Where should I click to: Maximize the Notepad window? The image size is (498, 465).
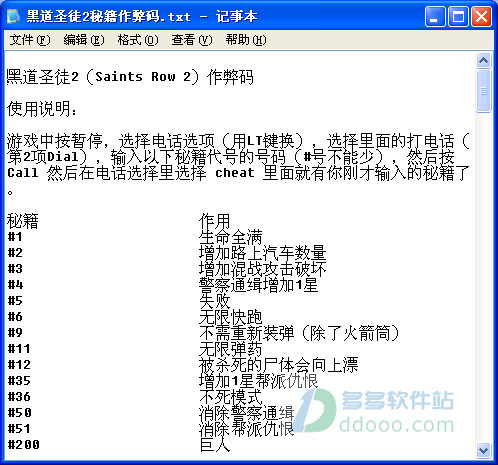(458, 16)
